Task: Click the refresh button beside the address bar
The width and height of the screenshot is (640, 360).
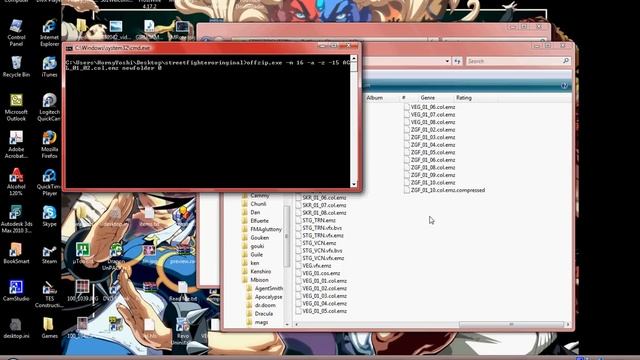Action: click(457, 61)
